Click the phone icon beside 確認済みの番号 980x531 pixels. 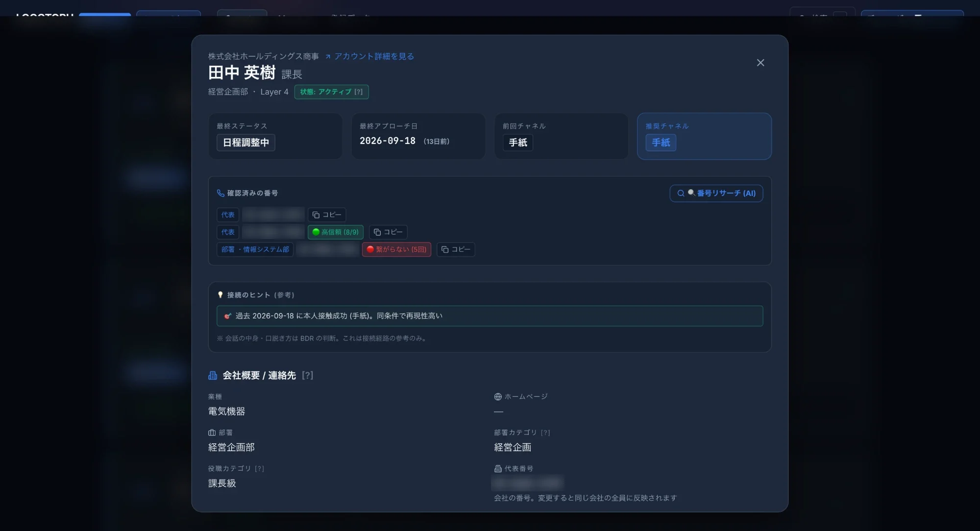(220, 193)
